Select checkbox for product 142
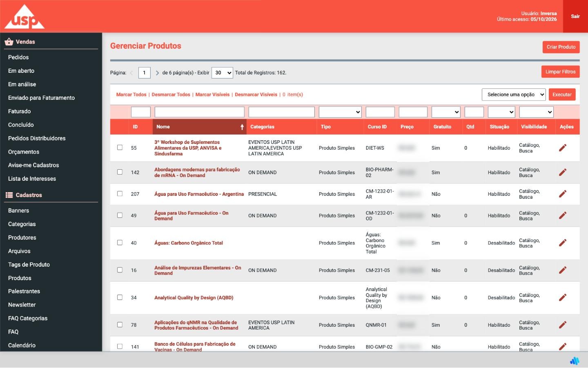588x368 pixels. point(120,172)
